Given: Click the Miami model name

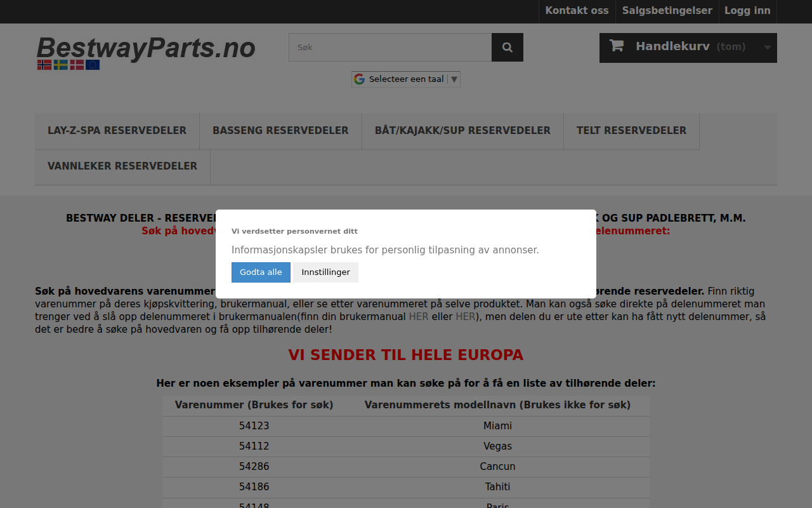Looking at the screenshot, I should pos(497,426).
